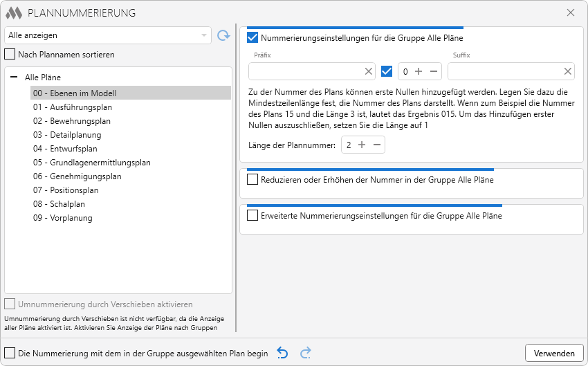
Task: Toggle Erweiterte Nummerierungseinstellungen checkbox
Action: click(252, 215)
